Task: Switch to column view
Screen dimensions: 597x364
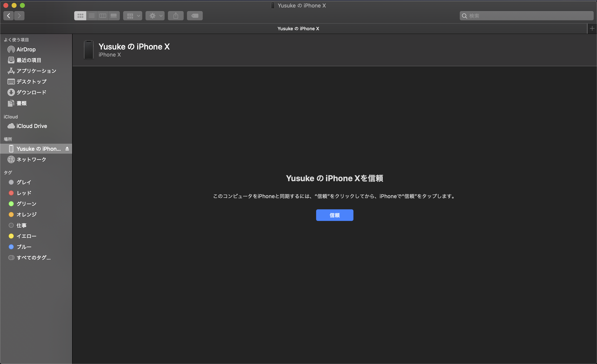Action: pos(103,16)
